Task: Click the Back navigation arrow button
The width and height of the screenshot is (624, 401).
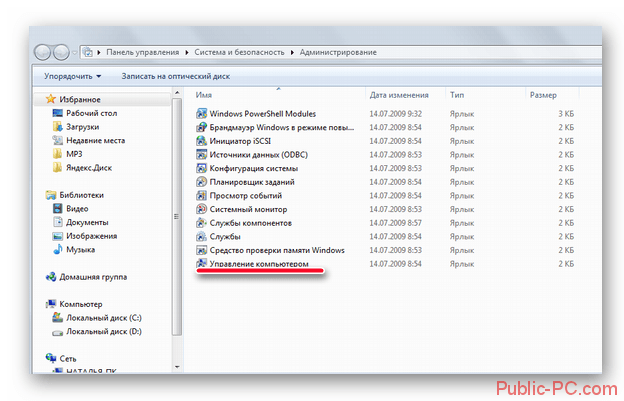Action: [42, 53]
